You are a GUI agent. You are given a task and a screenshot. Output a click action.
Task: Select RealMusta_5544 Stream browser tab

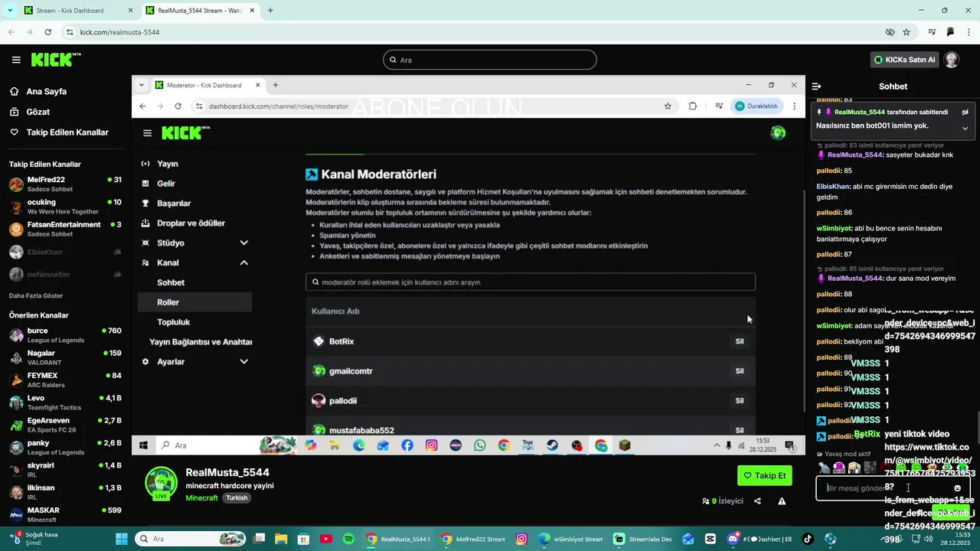(199, 11)
